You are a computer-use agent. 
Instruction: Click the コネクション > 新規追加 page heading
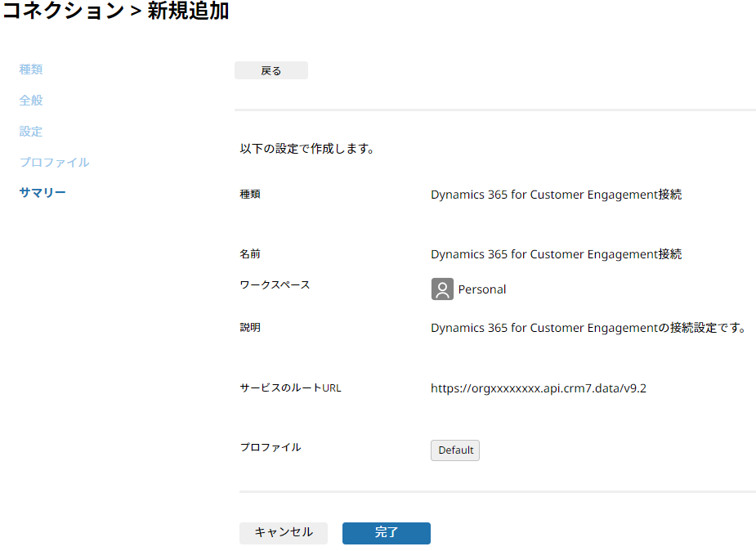(x=116, y=11)
